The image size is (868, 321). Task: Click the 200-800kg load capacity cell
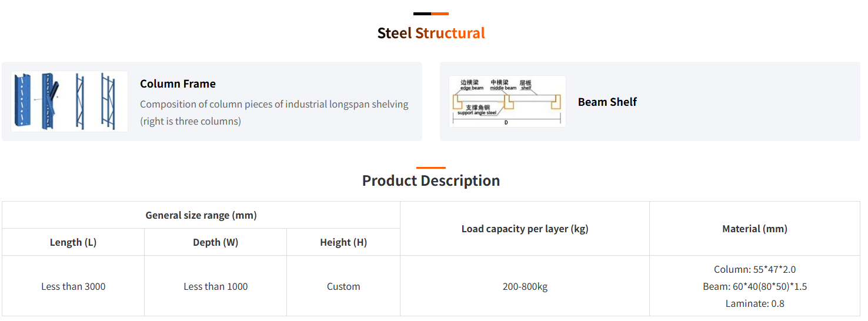tap(525, 286)
